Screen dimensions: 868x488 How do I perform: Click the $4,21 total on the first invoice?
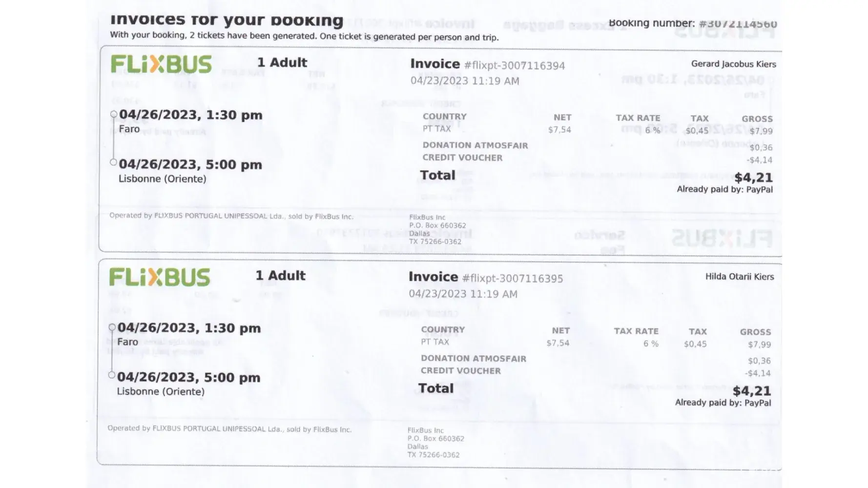[x=753, y=178]
